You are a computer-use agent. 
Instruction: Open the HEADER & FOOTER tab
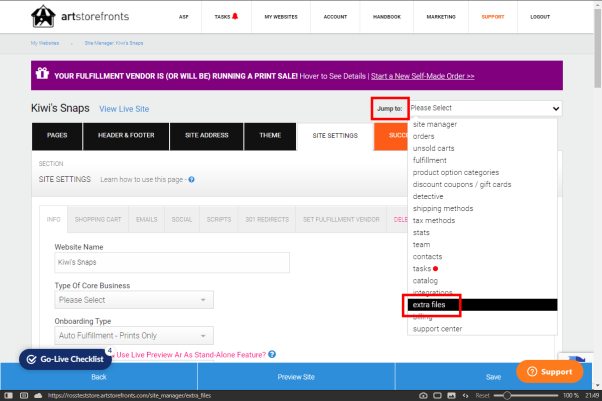[x=126, y=136]
